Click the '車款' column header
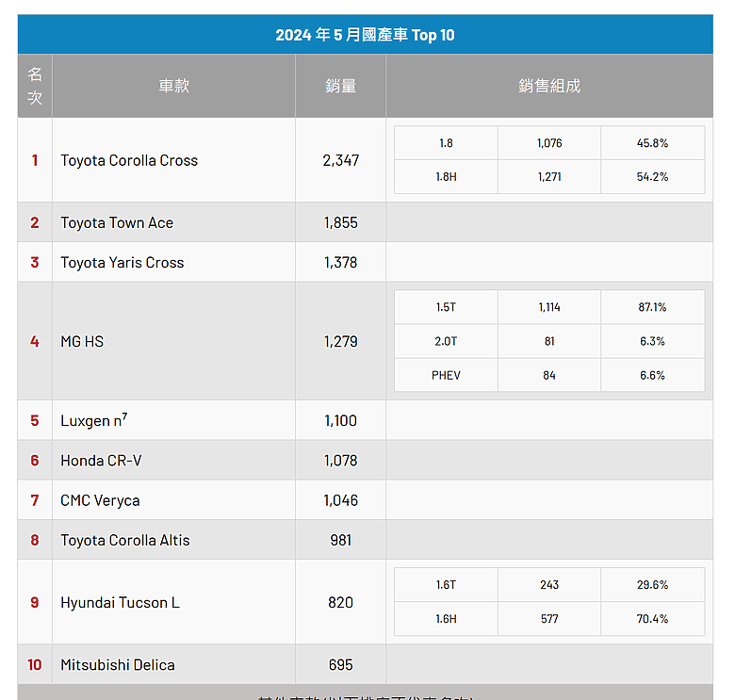Image resolution: width=735 pixels, height=700 pixels. pyautogui.click(x=174, y=86)
